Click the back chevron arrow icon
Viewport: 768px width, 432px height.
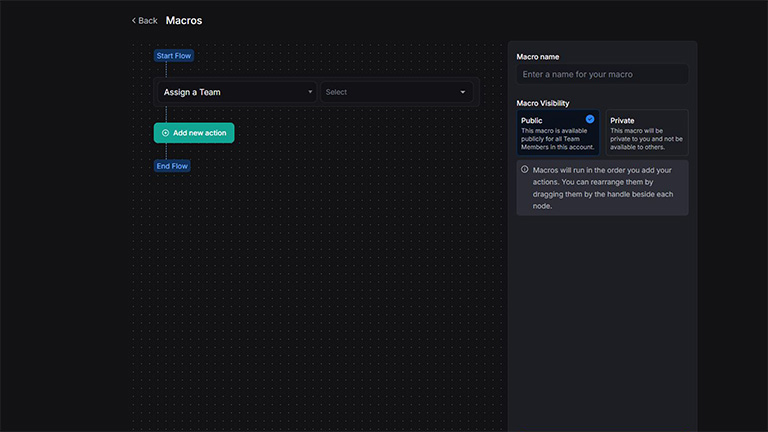[x=134, y=21]
